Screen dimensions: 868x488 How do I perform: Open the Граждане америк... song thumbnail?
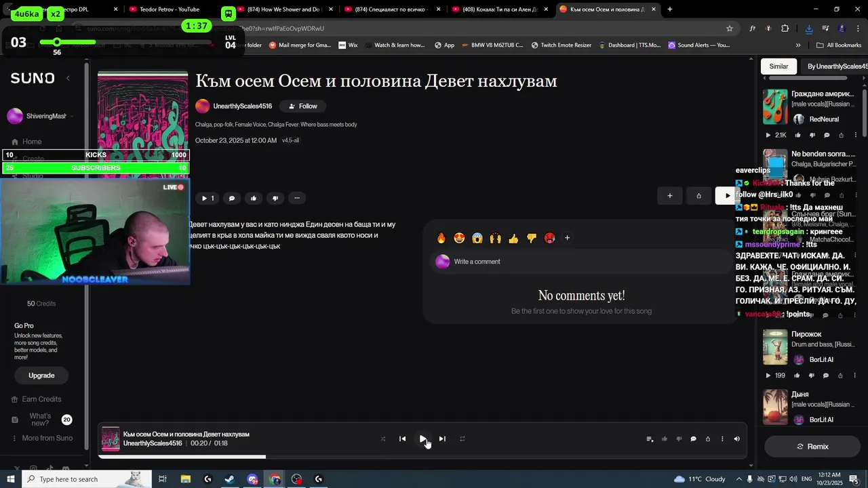pos(775,106)
